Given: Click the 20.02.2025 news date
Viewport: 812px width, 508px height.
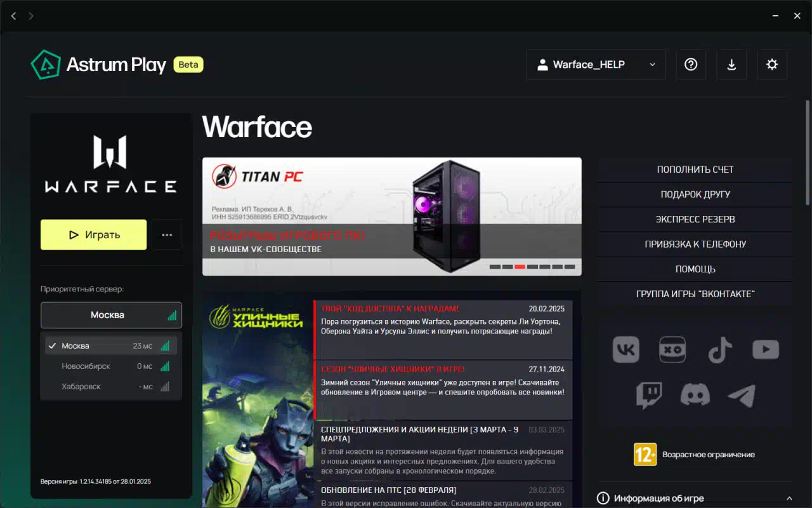Looking at the screenshot, I should click(546, 309).
